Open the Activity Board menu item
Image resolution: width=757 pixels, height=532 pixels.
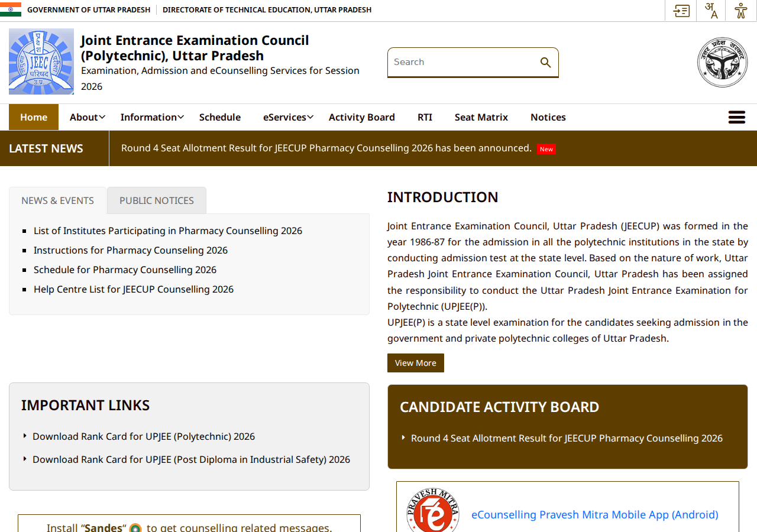pyautogui.click(x=362, y=117)
